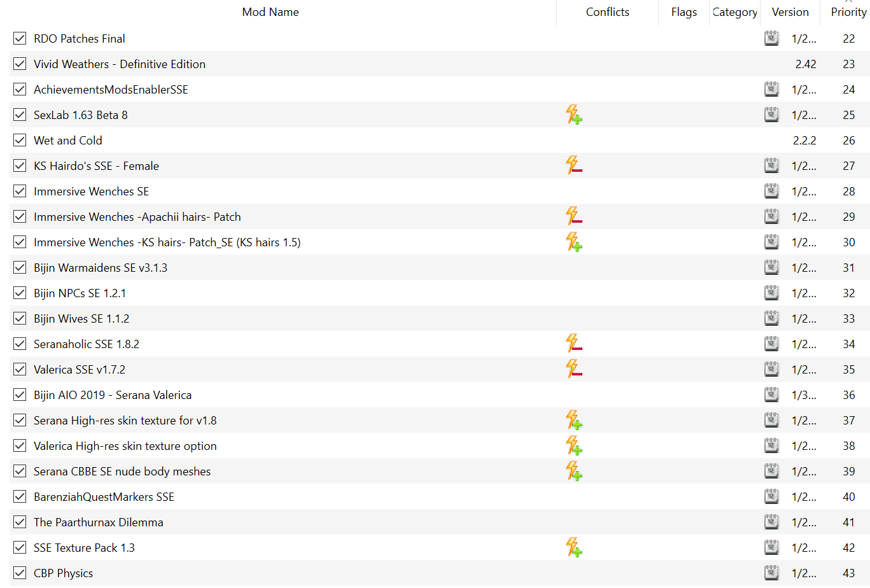Select the SexLab 1.63 Beta 8 mod name

click(81, 115)
